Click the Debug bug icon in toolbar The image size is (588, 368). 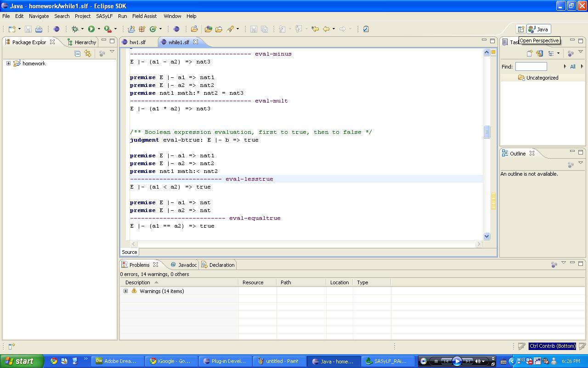coord(75,29)
